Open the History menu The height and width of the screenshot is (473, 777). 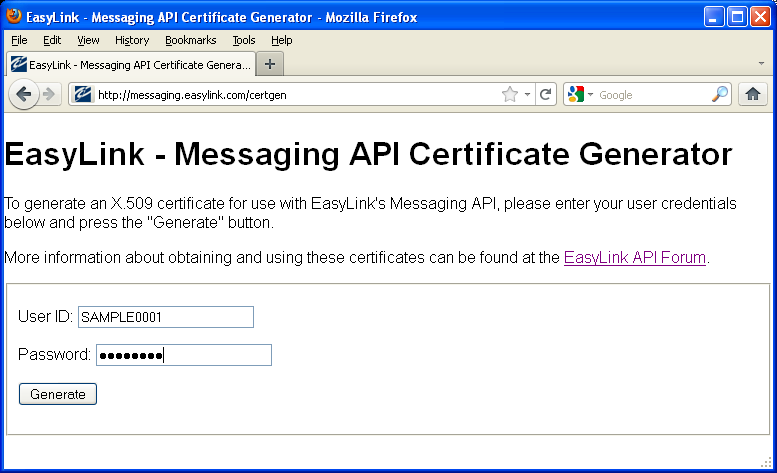click(132, 40)
